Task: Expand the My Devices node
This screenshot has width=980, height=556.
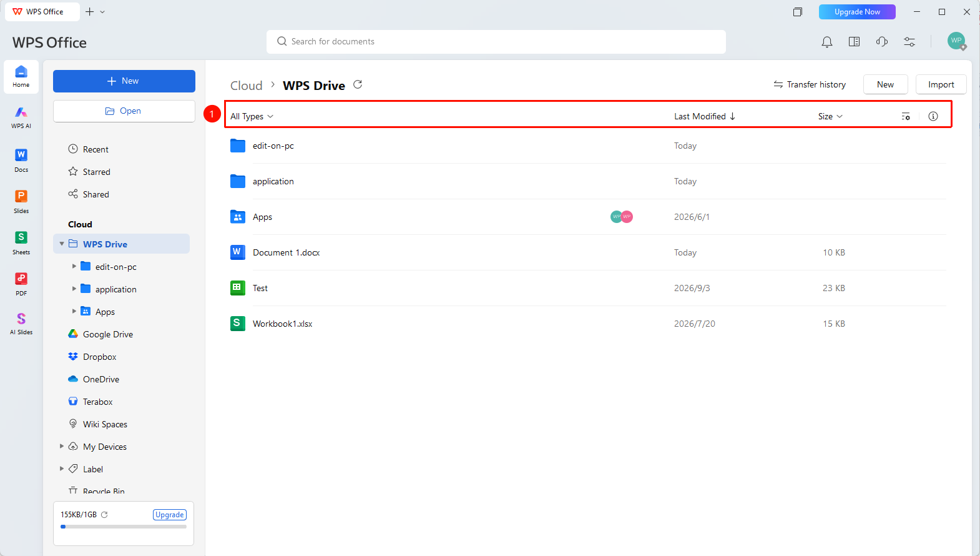Action: click(62, 446)
